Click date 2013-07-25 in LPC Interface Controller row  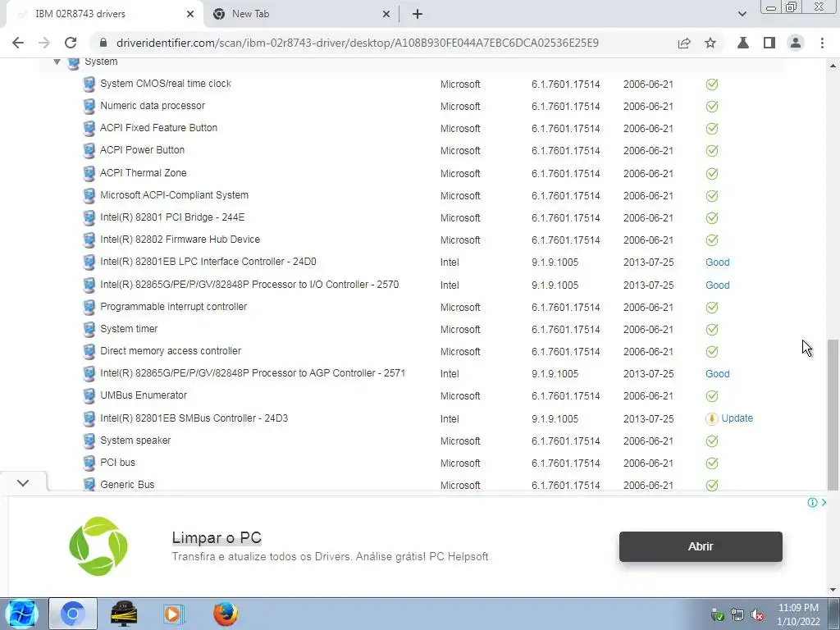pos(648,262)
